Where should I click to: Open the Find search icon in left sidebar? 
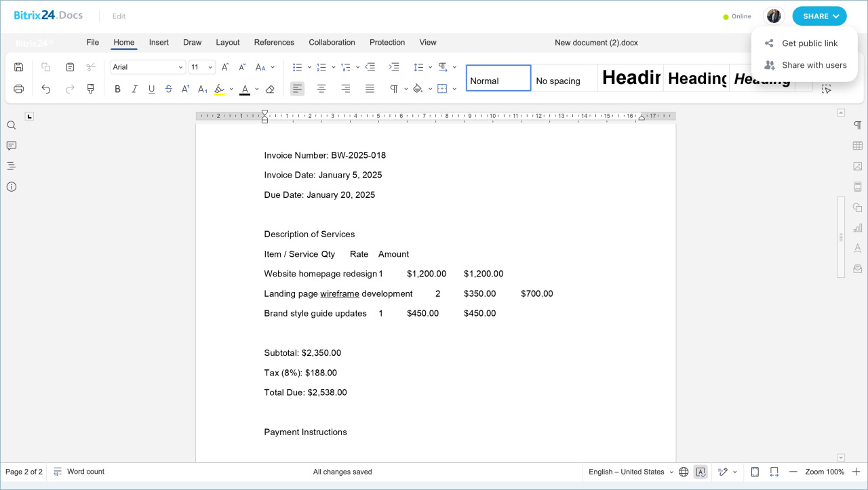pos(12,125)
